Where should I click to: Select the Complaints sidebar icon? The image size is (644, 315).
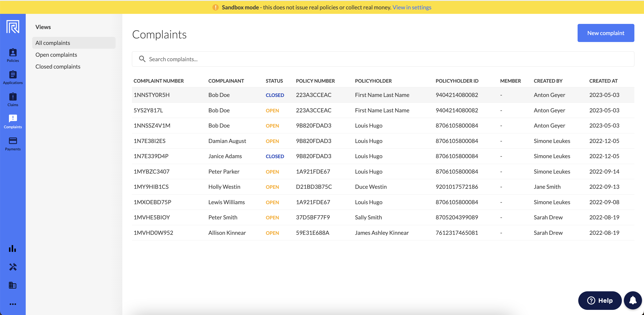(x=13, y=119)
